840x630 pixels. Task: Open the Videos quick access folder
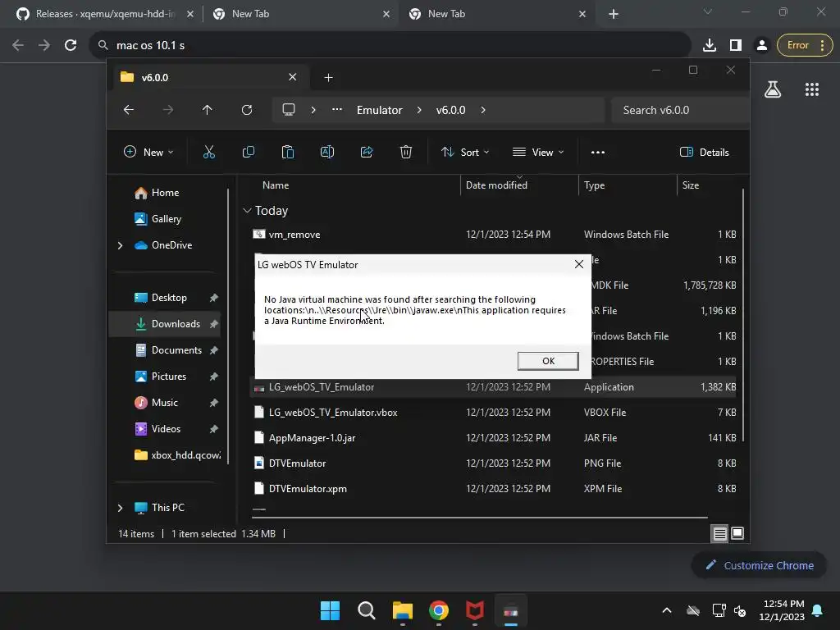166,428
